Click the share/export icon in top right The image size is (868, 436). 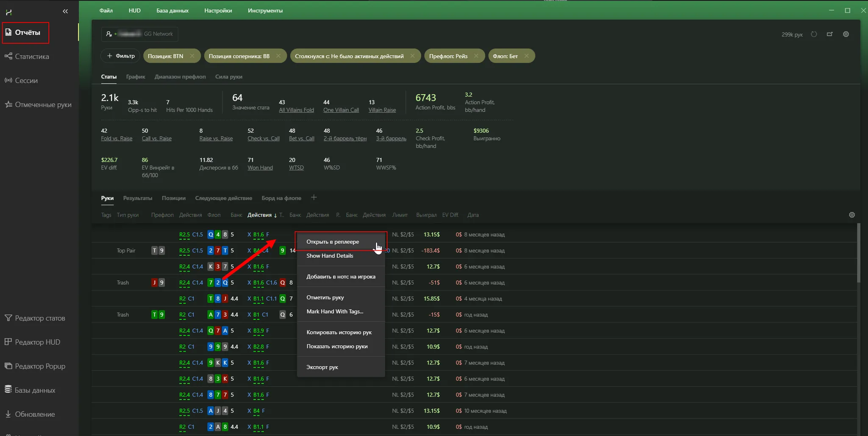point(829,34)
